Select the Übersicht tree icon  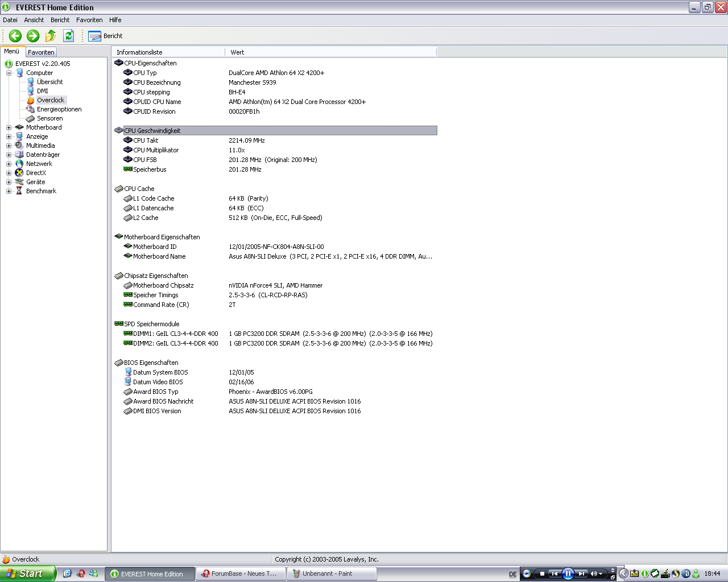(x=31, y=82)
